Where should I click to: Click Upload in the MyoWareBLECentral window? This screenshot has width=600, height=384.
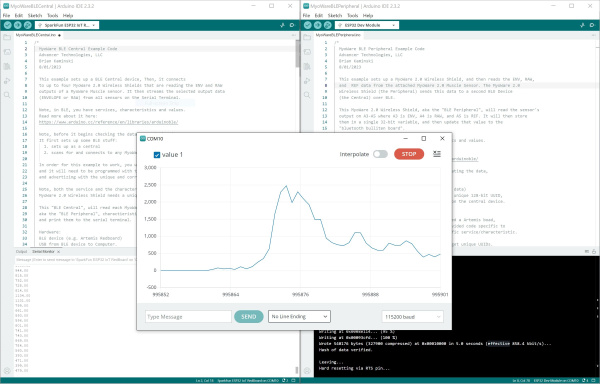(18, 25)
